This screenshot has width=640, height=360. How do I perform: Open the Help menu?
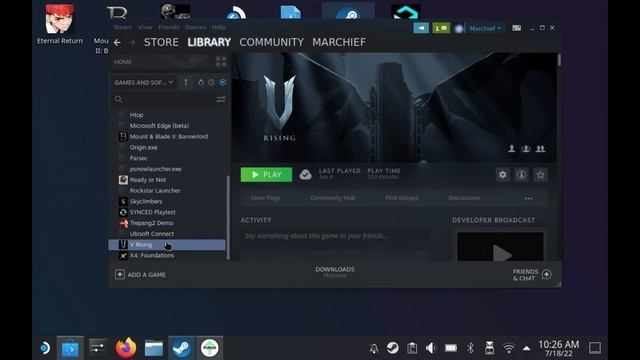pos(218,27)
